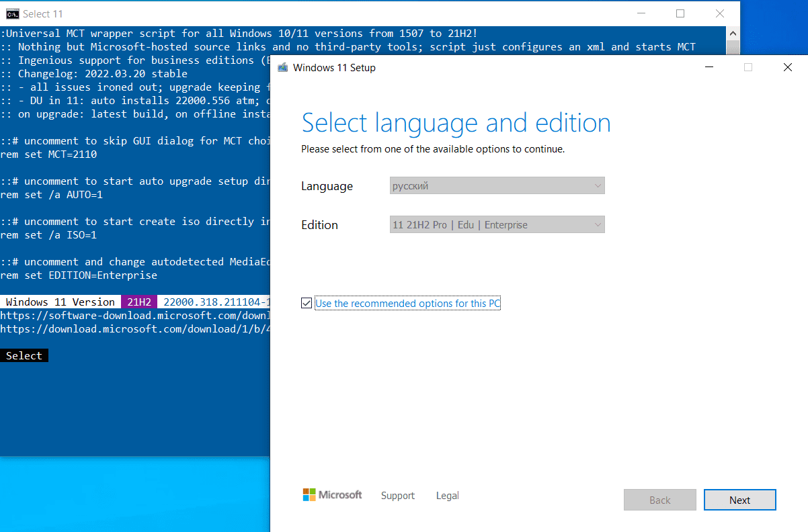The width and height of the screenshot is (808, 532).
Task: Click the Edition field label
Action: [319, 225]
